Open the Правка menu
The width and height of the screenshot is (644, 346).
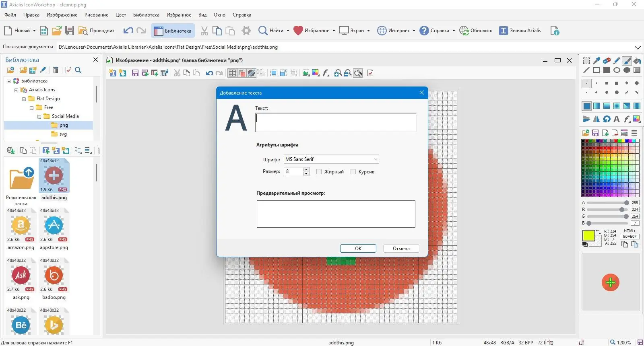[x=31, y=15]
